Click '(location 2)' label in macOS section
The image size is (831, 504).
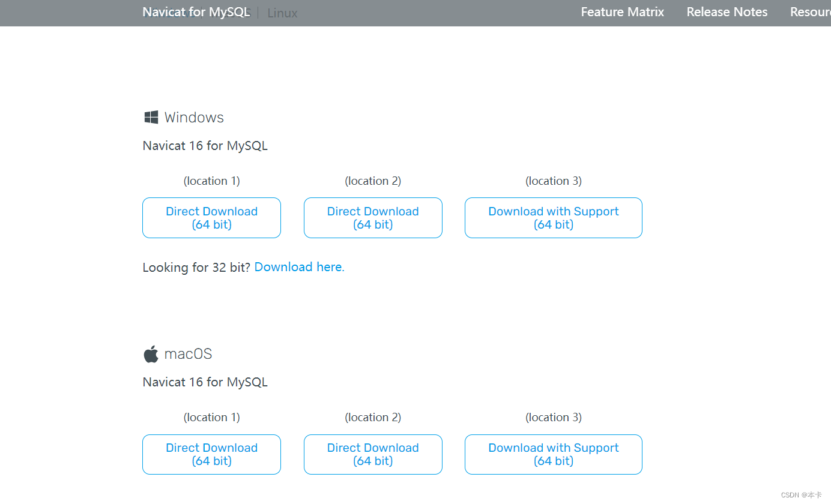tap(373, 417)
